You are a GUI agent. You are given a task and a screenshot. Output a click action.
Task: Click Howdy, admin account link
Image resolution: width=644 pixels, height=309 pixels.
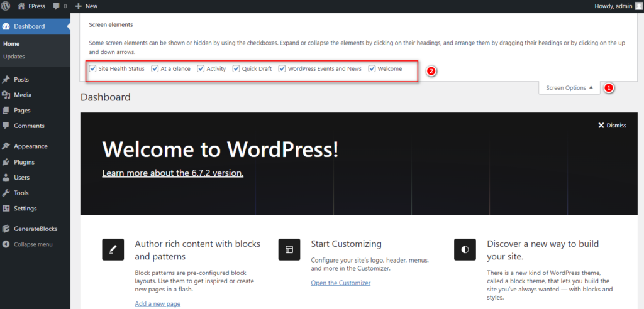[614, 6]
